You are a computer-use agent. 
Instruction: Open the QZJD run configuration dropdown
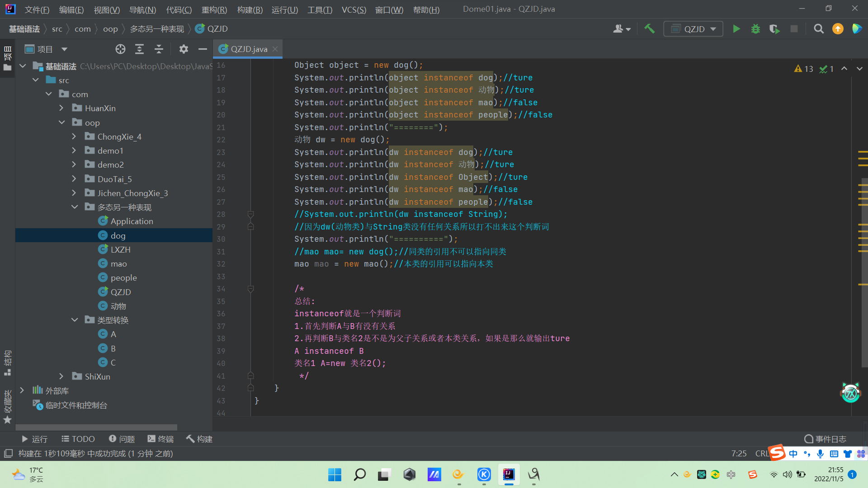(693, 29)
